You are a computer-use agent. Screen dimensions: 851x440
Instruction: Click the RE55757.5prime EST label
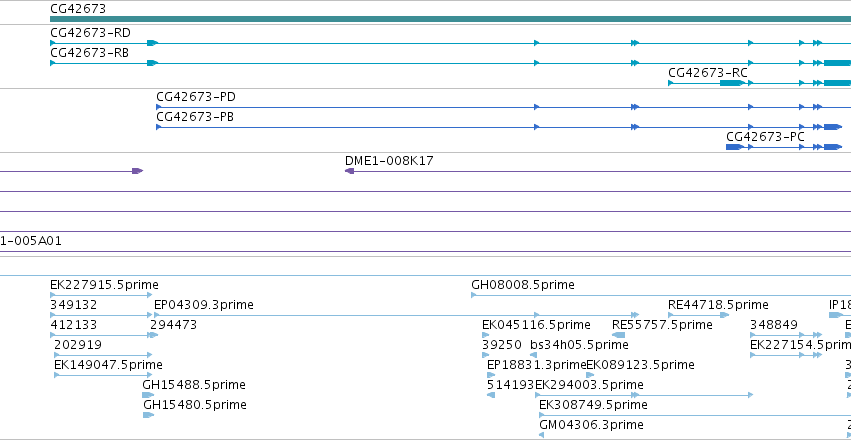662,325
